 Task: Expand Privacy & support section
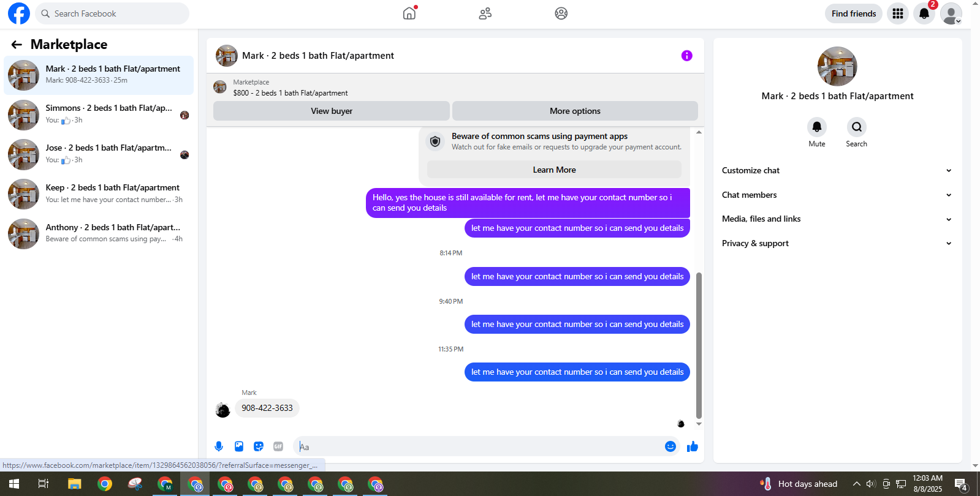click(837, 243)
